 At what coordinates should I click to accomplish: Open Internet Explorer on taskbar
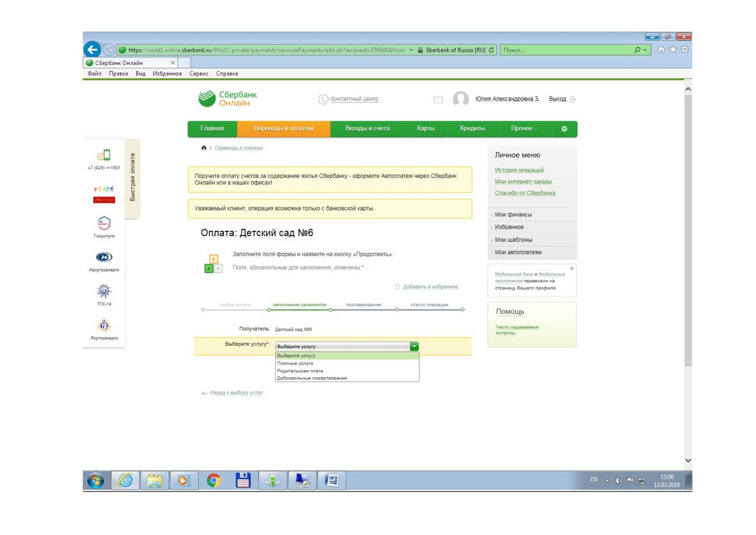pyautogui.click(x=125, y=480)
